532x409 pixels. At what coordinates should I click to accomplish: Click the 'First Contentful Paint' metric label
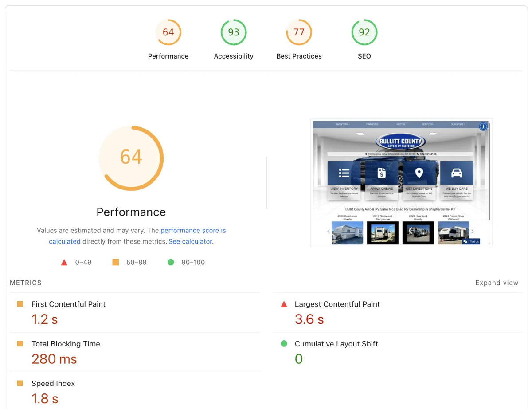click(68, 304)
